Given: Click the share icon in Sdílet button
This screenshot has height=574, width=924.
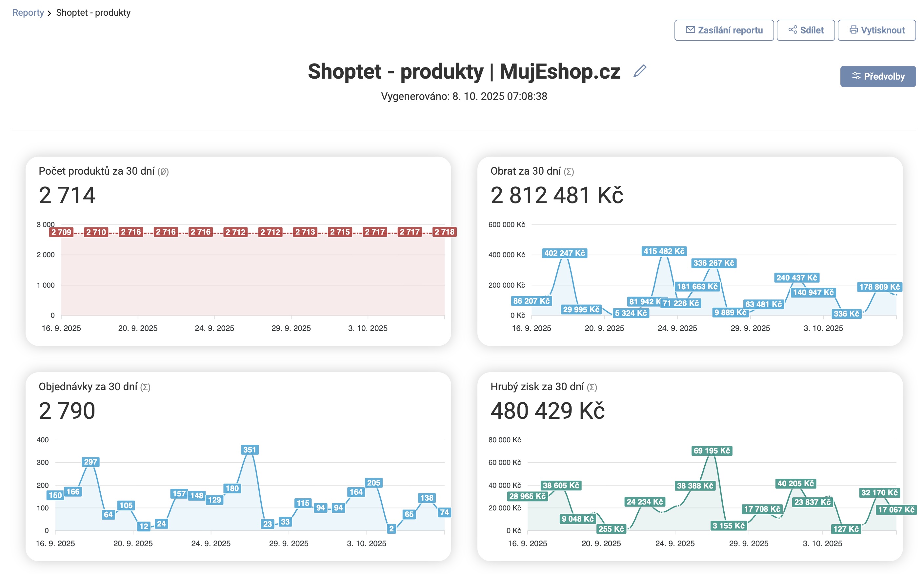Looking at the screenshot, I should click(x=792, y=30).
